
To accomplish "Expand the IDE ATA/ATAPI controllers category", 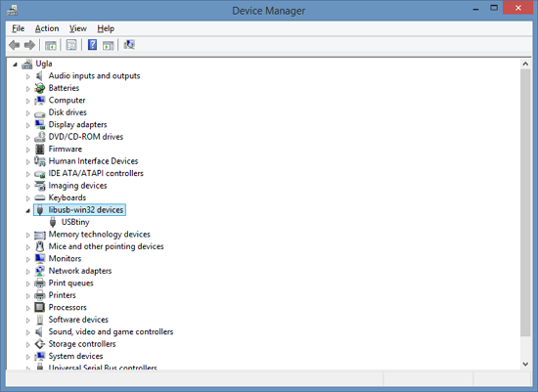I will (x=28, y=174).
